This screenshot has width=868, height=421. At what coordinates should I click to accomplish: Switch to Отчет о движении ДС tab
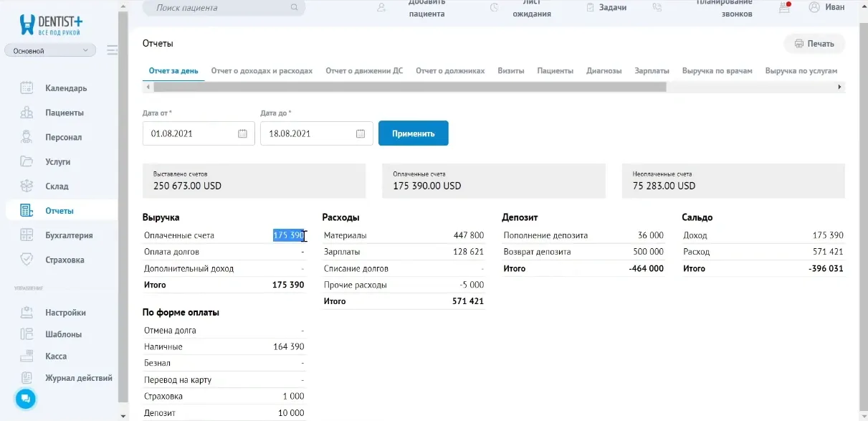(x=364, y=71)
